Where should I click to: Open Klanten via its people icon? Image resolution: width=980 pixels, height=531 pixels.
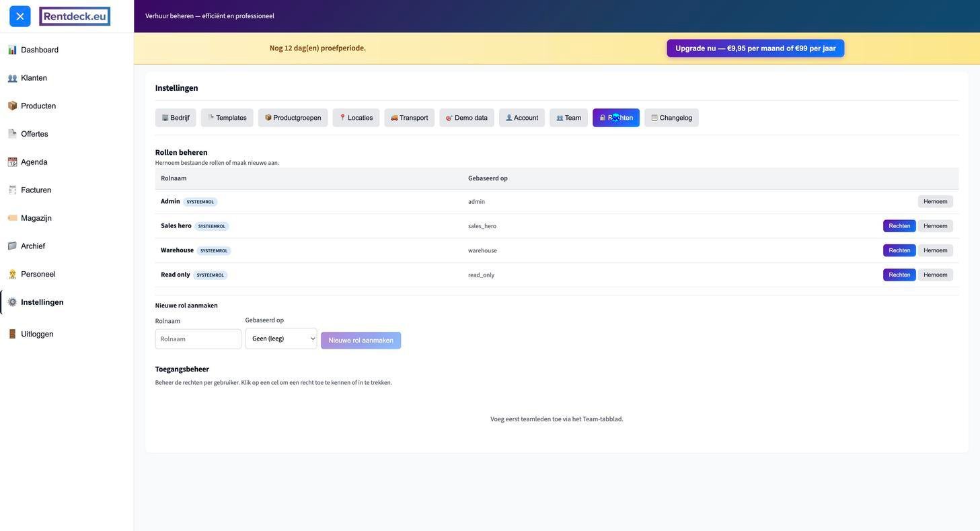point(12,78)
